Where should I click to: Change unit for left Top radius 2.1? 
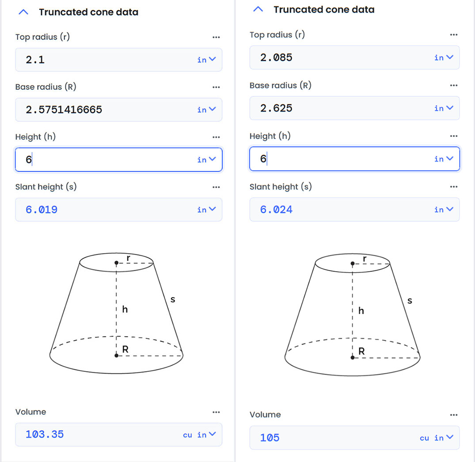tap(206, 60)
